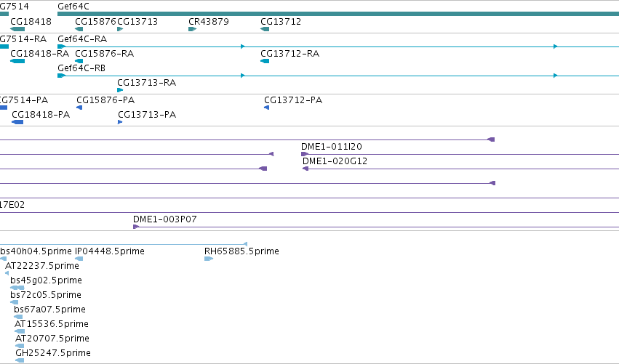Select the CG15876-PA protein glyph
619x364 pixels.
pyautogui.click(x=79, y=108)
